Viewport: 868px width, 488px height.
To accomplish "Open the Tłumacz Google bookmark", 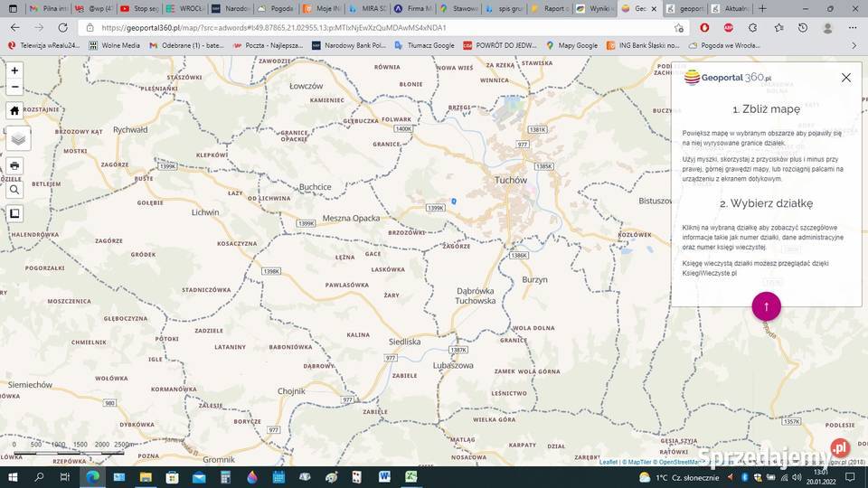I will point(424,45).
